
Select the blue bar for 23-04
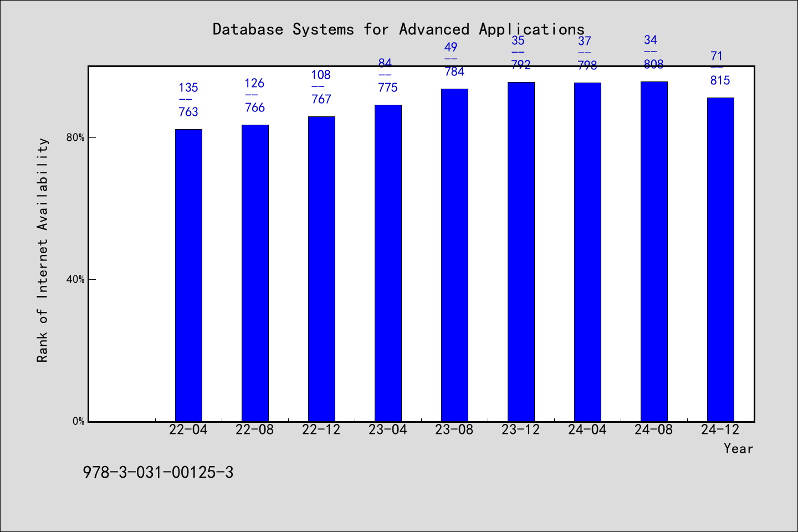[388, 263]
